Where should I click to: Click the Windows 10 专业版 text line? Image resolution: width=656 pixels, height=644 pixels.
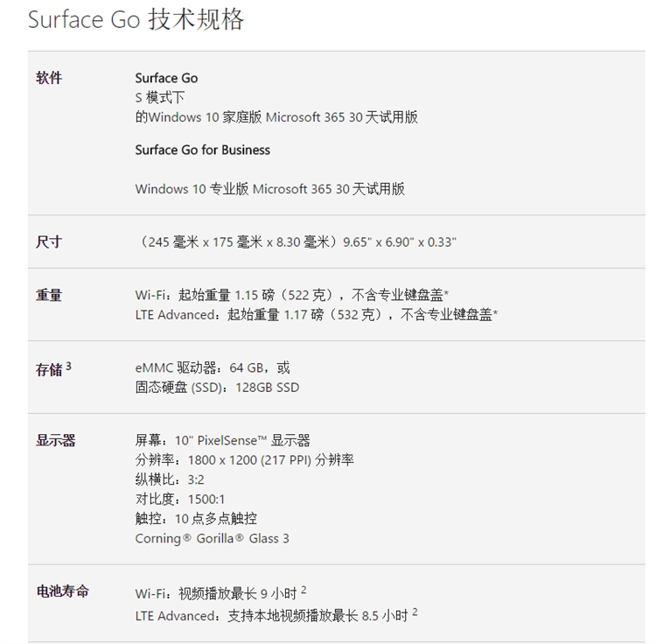click(x=269, y=188)
